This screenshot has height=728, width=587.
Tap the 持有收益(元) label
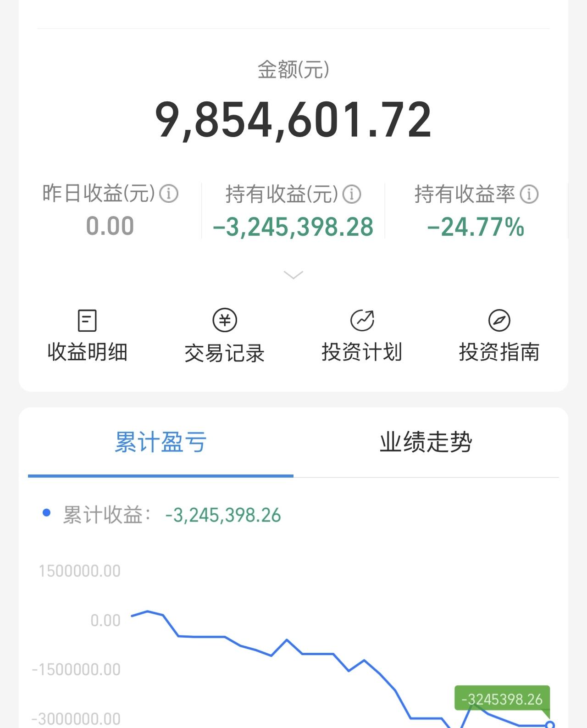282,194
